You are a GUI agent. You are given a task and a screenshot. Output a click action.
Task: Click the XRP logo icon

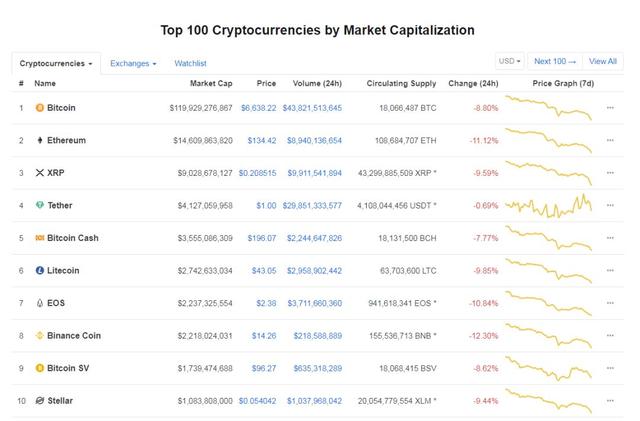(40, 173)
